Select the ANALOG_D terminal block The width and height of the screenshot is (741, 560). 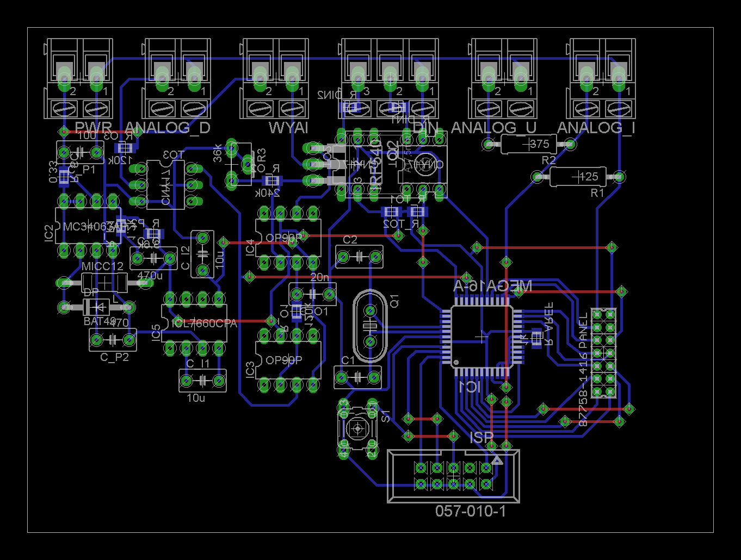(x=177, y=79)
